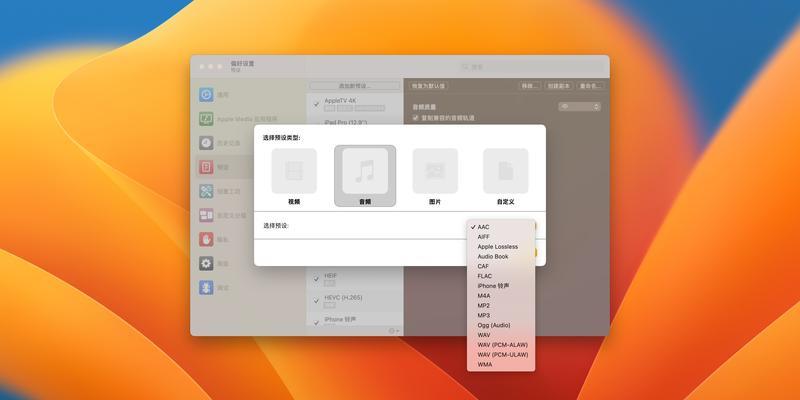
Task: Toggle the HEIF preset checkmark
Action: (317, 279)
